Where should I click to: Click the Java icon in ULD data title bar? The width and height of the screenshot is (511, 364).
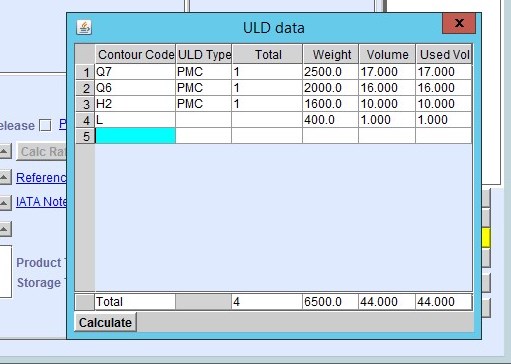click(x=84, y=27)
